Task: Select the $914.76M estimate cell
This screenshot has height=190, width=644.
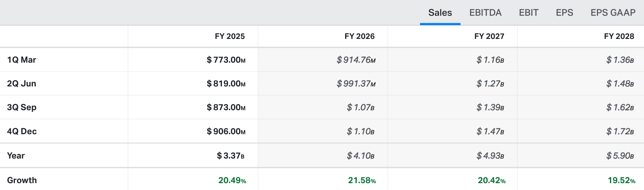Action: click(x=356, y=60)
